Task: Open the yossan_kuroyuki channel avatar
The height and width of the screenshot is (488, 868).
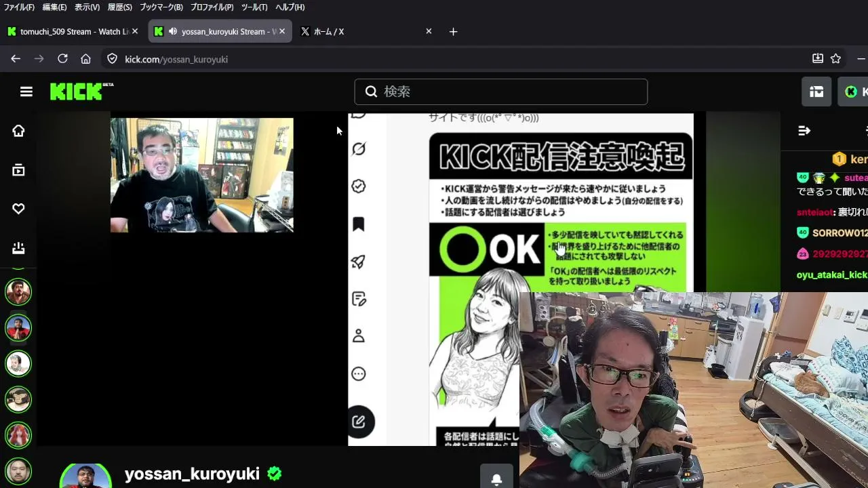Action: [85, 476]
